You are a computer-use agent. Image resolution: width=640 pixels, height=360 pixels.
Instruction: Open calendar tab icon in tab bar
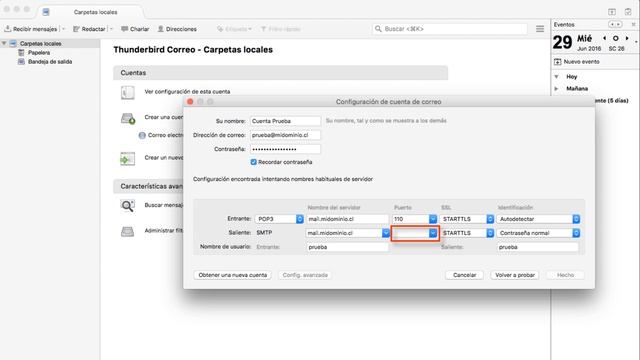point(612,12)
